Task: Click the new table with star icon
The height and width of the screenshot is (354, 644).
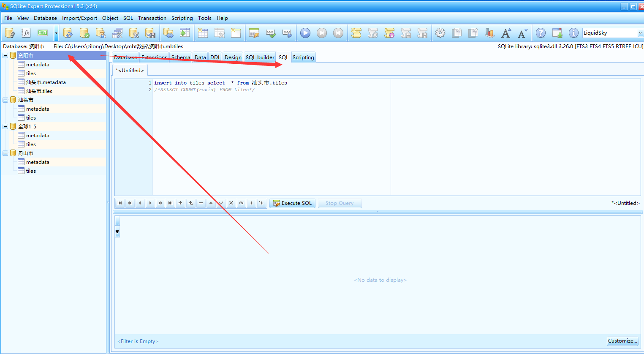Action: 203,33
